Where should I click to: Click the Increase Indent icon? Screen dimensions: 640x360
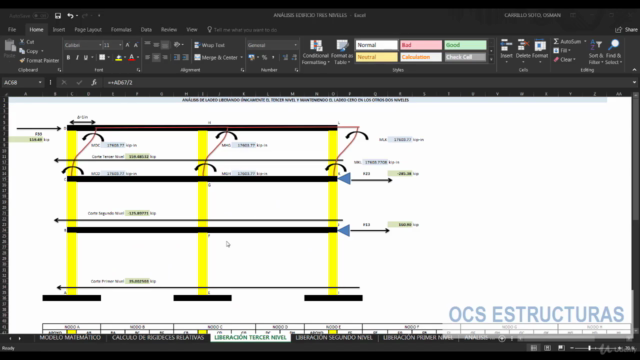point(185,58)
